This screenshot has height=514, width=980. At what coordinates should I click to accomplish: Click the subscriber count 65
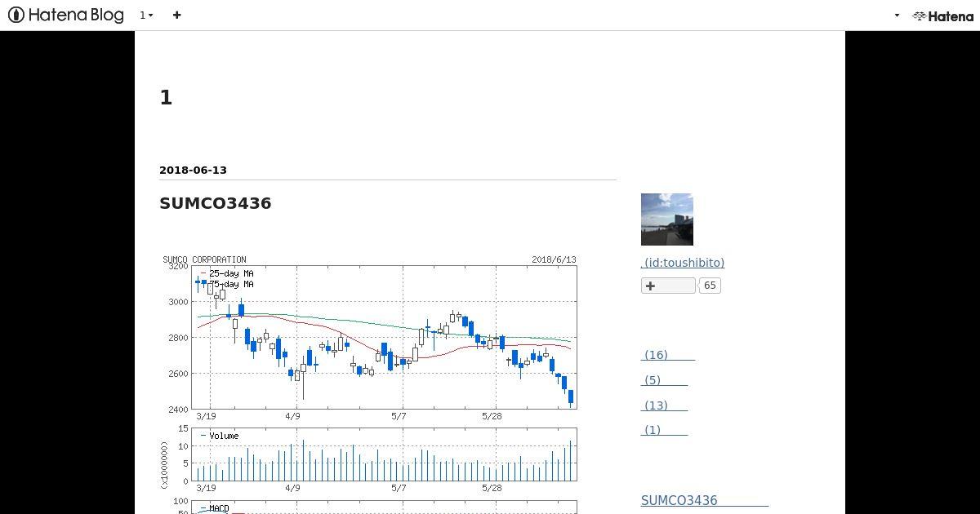pos(710,286)
